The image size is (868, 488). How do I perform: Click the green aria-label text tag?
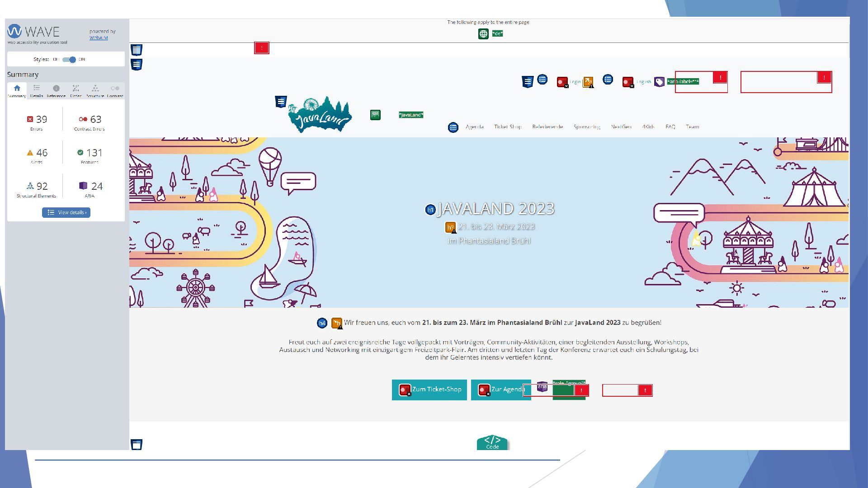[x=683, y=82]
